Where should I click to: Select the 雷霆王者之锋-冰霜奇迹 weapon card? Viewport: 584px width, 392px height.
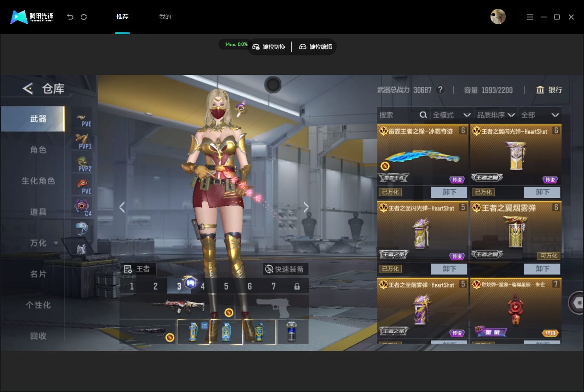click(422, 155)
